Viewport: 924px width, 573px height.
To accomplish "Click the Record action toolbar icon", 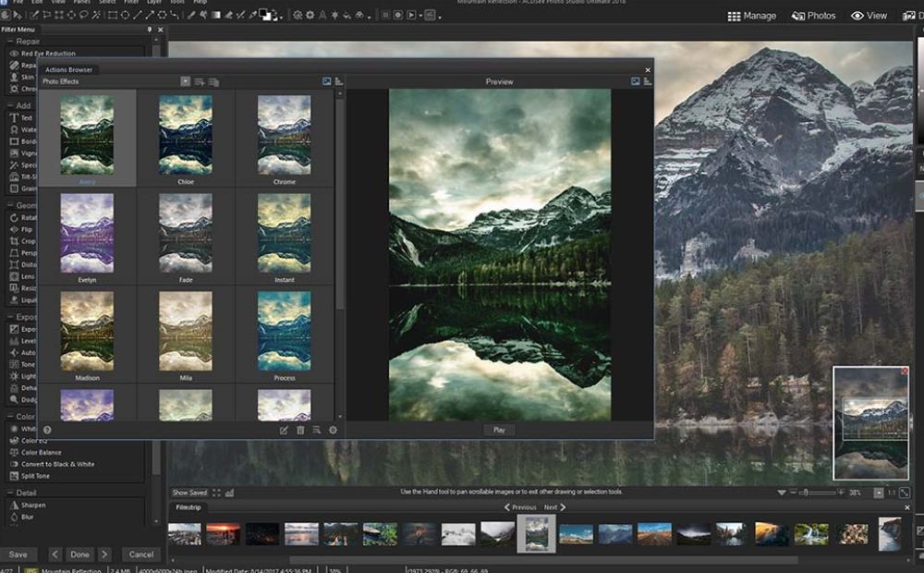I will (x=397, y=16).
